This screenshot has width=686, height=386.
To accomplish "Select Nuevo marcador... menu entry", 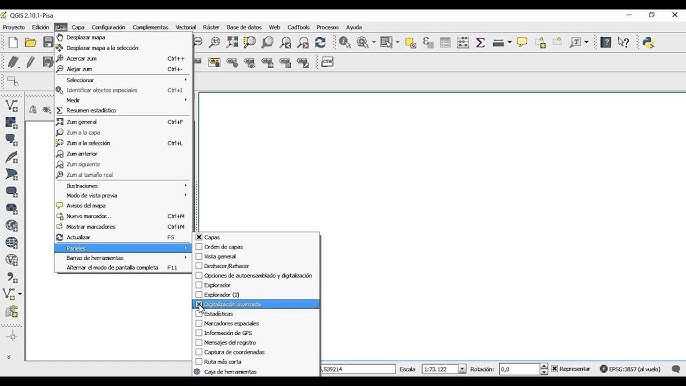I will click(x=123, y=216).
